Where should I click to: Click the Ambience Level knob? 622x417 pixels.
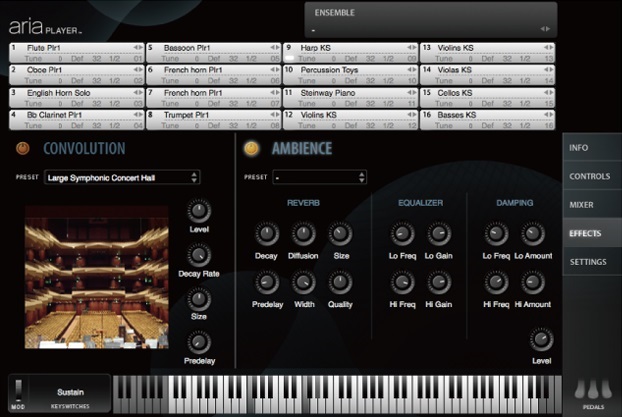[x=541, y=340]
